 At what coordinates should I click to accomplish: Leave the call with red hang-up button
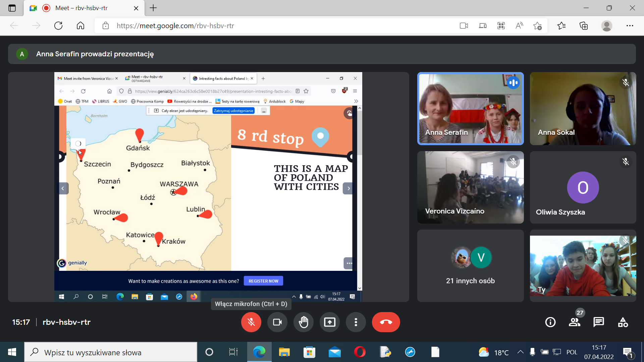click(386, 322)
